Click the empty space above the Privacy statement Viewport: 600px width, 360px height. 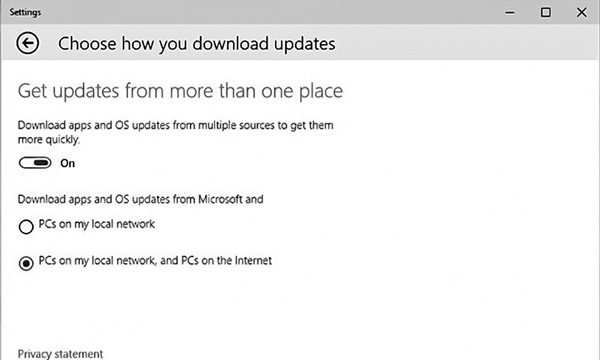pos(153,310)
